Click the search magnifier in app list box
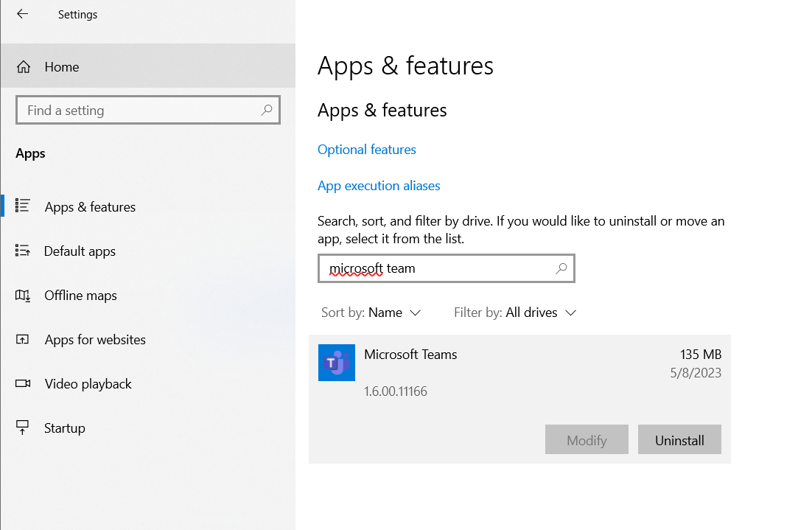812x530 pixels. (561, 268)
